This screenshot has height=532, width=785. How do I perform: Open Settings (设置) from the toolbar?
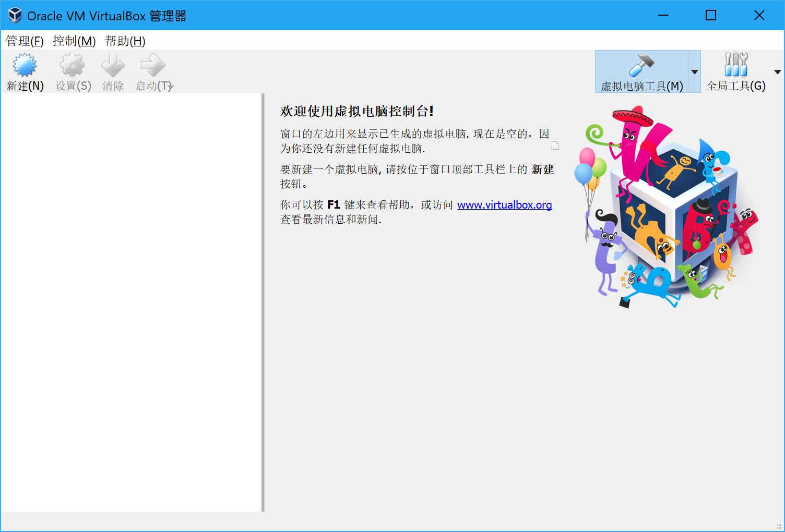[x=73, y=66]
